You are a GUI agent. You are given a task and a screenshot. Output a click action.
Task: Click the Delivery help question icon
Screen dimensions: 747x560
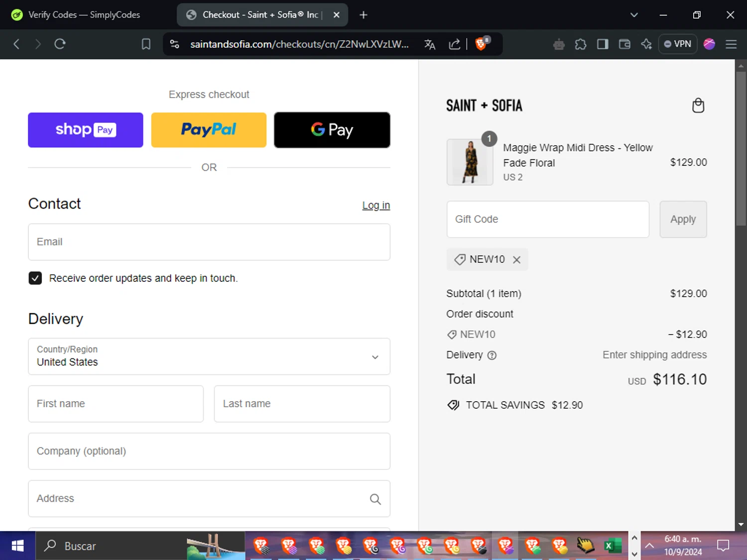point(492,355)
